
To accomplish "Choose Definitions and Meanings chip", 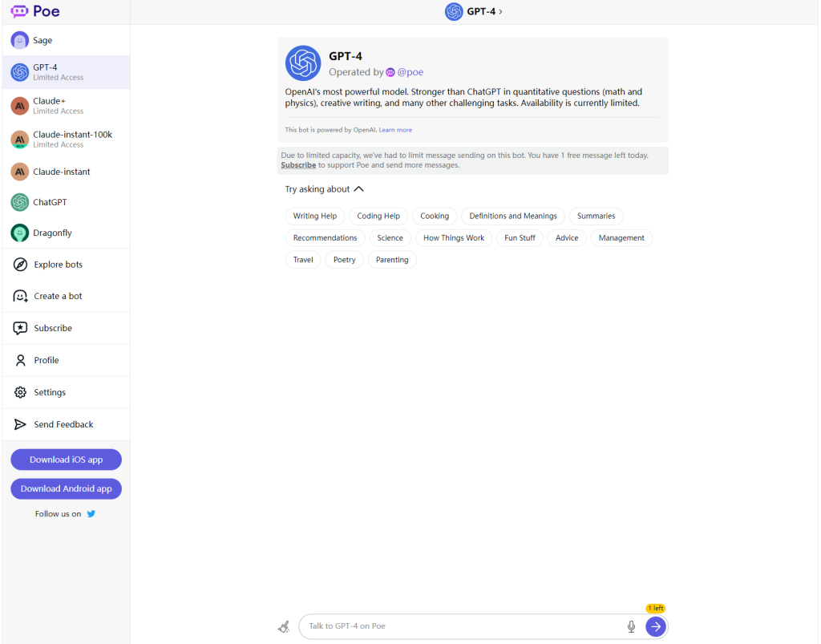I will coord(513,216).
